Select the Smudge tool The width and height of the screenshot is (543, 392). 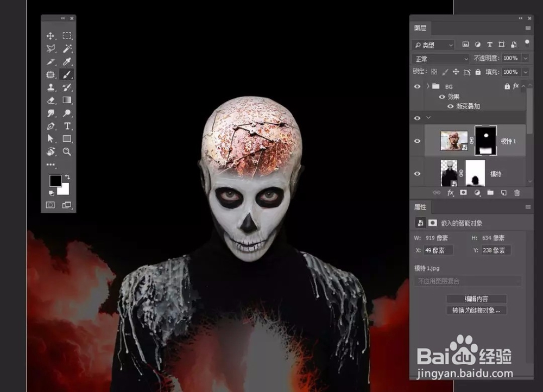pos(50,113)
